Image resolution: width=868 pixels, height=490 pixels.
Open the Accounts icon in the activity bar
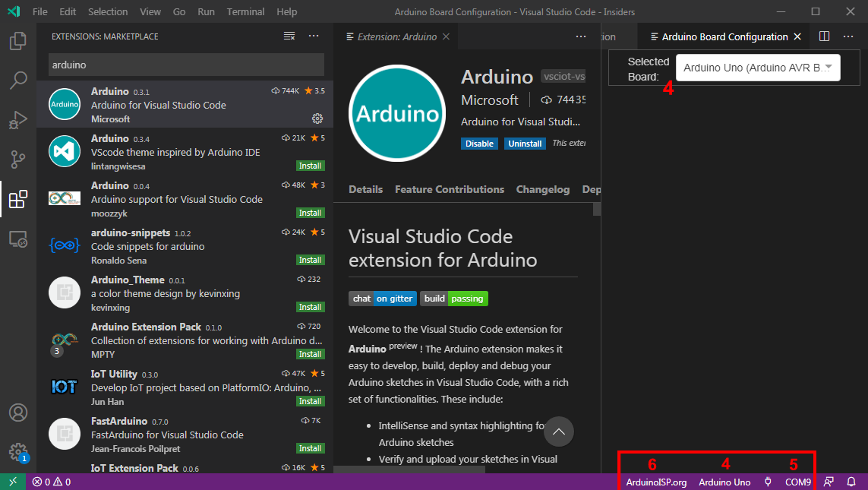pos(17,413)
